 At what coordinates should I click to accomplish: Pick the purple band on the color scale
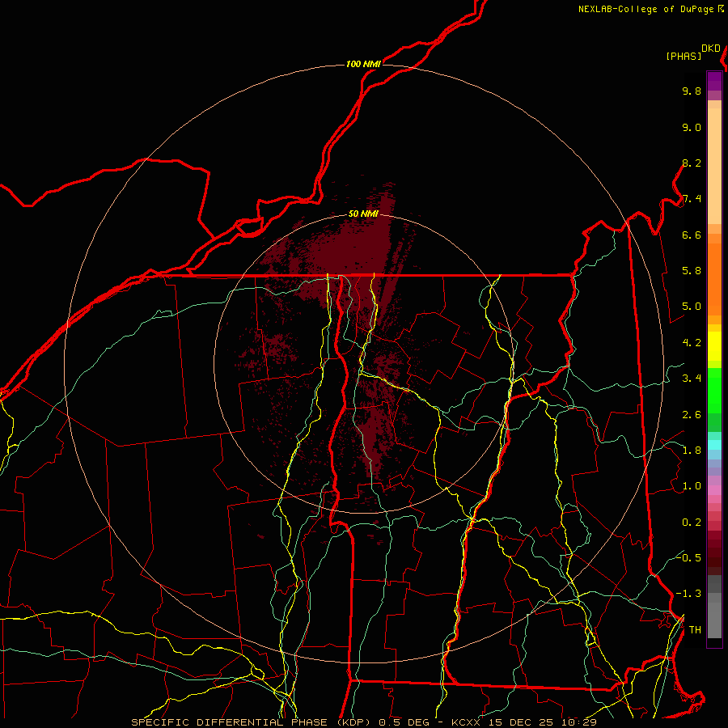(x=714, y=81)
